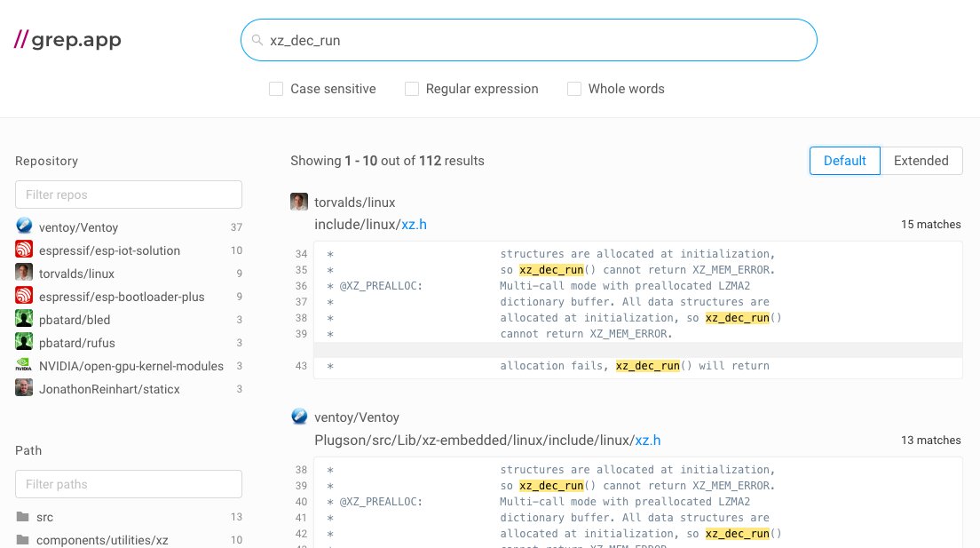980x548 pixels.
Task: Click 'allocation fails, xz_dec_run() will return' line
Action: (x=635, y=366)
